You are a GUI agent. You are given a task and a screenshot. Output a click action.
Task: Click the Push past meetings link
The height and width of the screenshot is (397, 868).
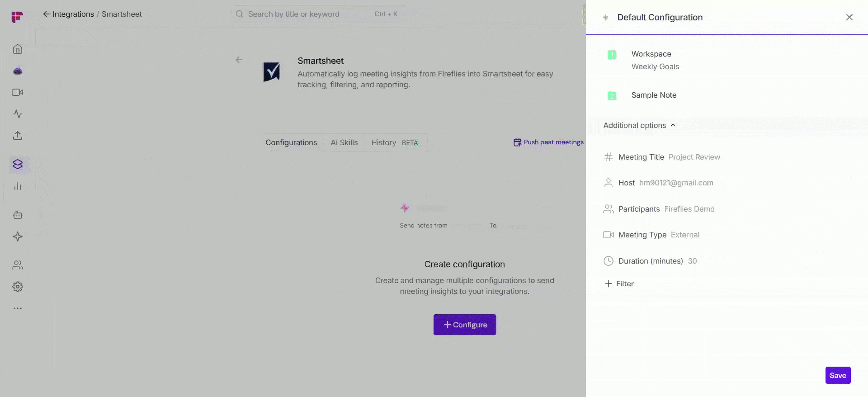[x=548, y=142]
